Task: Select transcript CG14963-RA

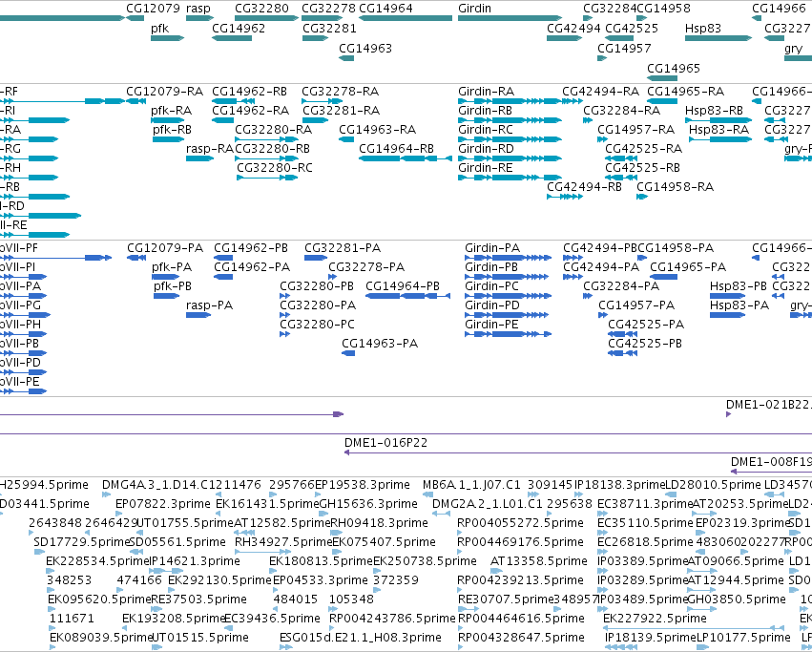Action: point(346,139)
